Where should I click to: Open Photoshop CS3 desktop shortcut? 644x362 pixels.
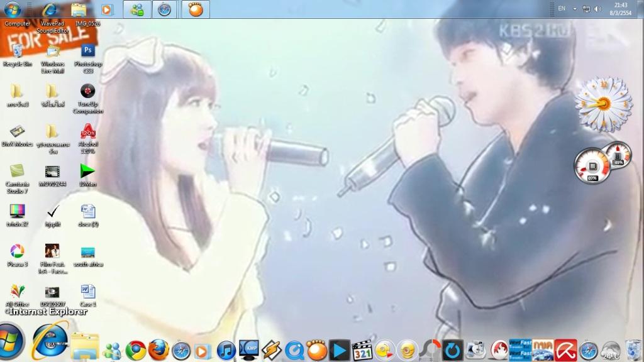click(x=87, y=59)
